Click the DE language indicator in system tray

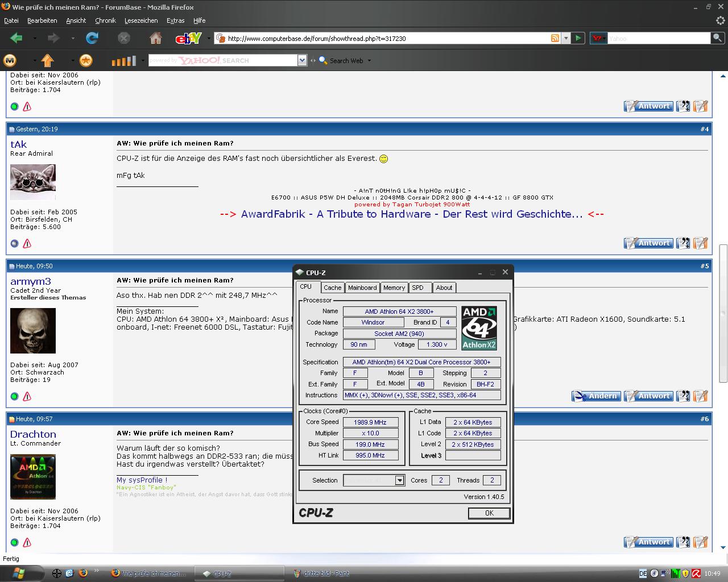pos(643,573)
